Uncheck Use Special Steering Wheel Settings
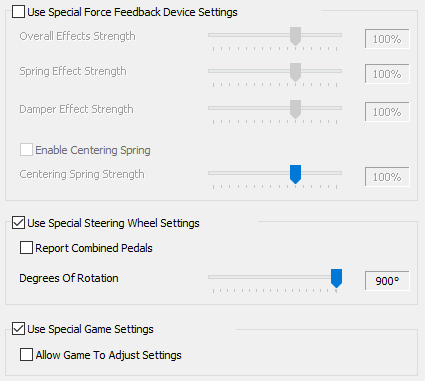 (x=18, y=223)
